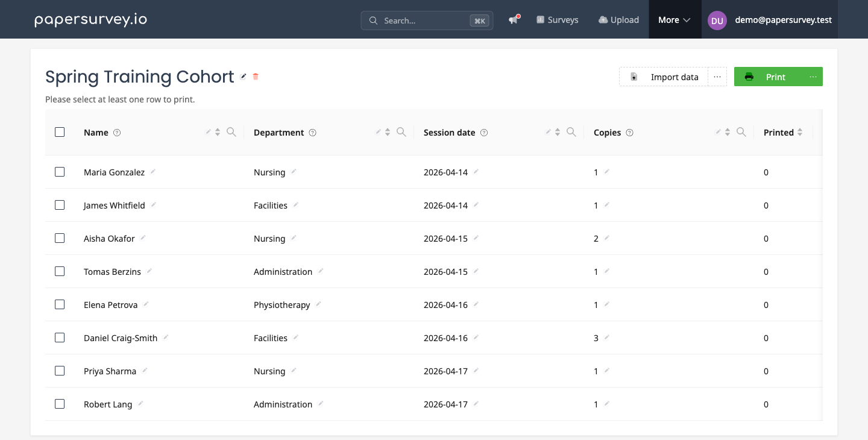
Task: Edit Elena Petrova's session date
Action: point(476,304)
